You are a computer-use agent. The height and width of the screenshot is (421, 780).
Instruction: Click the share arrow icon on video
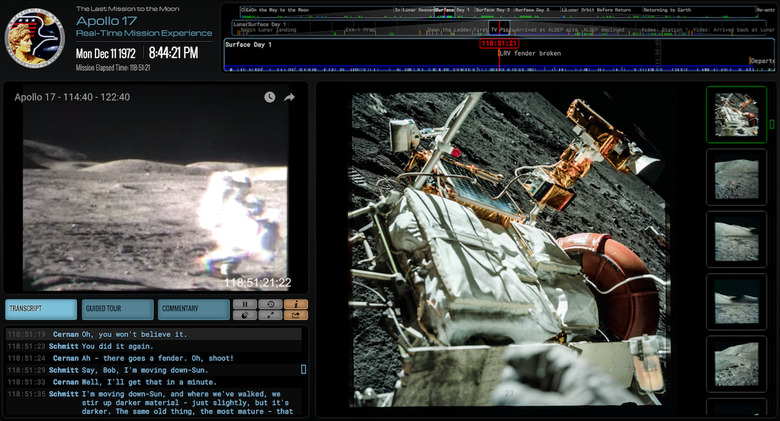point(290,97)
